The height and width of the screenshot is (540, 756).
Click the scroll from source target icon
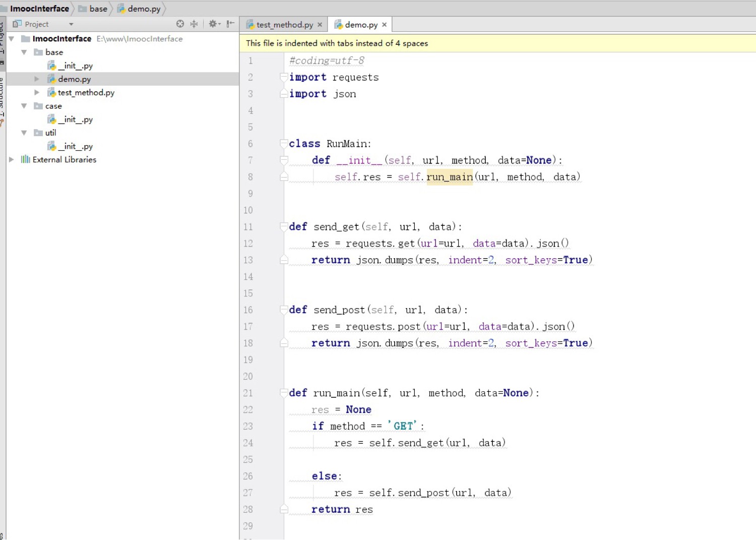(180, 24)
